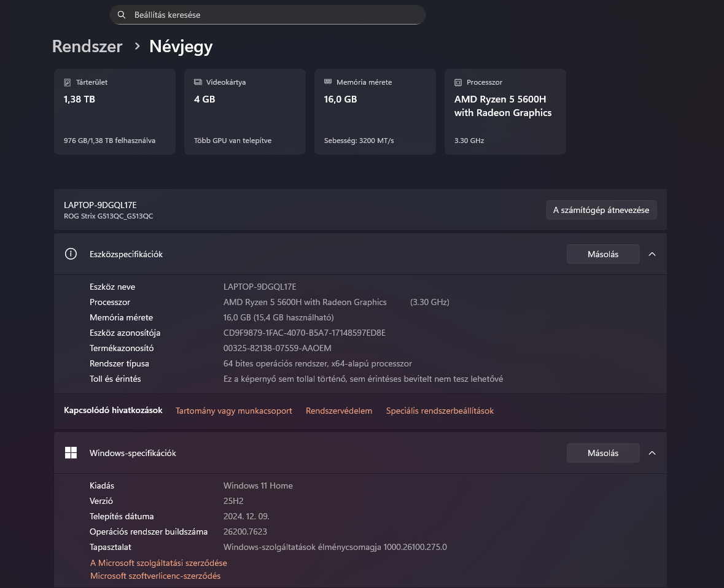The height and width of the screenshot is (588, 724).
Task: Open Microsoft szoftverlicenc-szerződés link
Action: pos(155,576)
